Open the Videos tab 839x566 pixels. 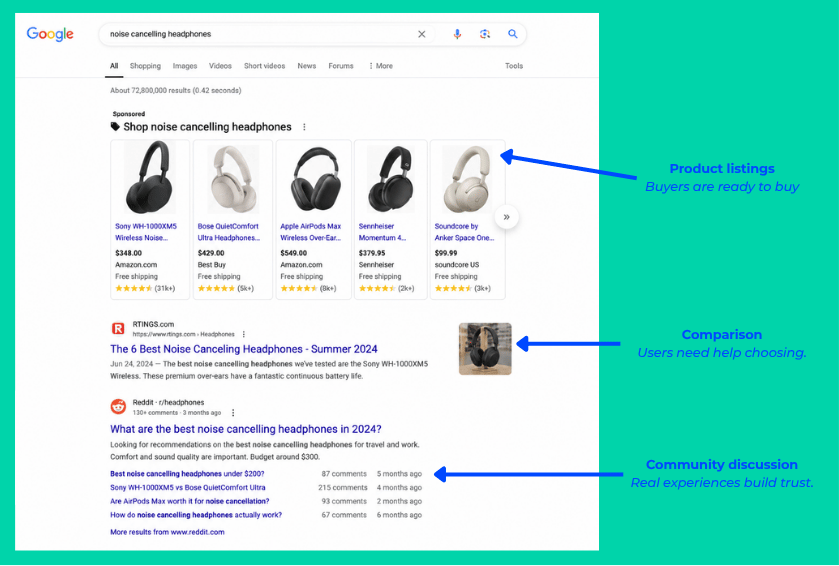click(220, 66)
